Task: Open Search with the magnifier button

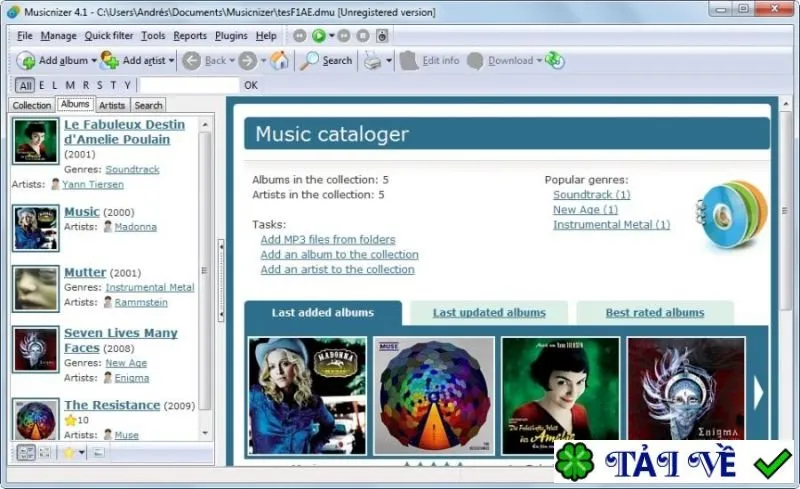Action: click(327, 60)
